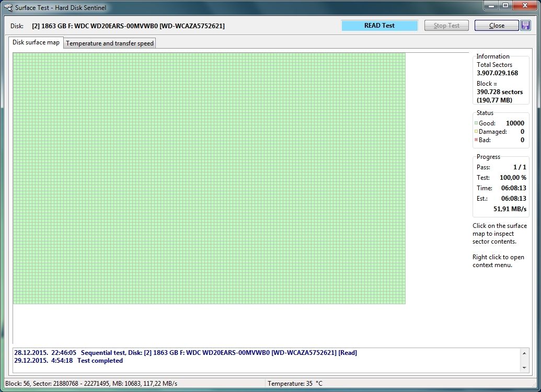Image resolution: width=541 pixels, height=392 pixels.
Task: Click the green Good status swatch
Action: pyautogui.click(x=476, y=123)
